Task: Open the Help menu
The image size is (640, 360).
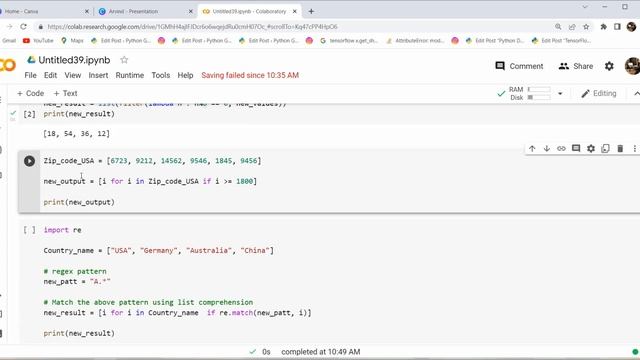Action: 185,75
